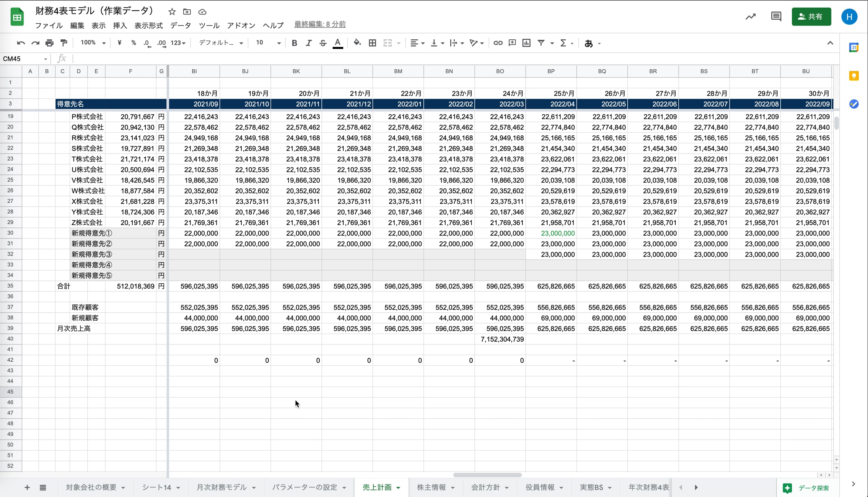868x497 pixels.
Task: Toggle italic text formatting
Action: point(308,43)
